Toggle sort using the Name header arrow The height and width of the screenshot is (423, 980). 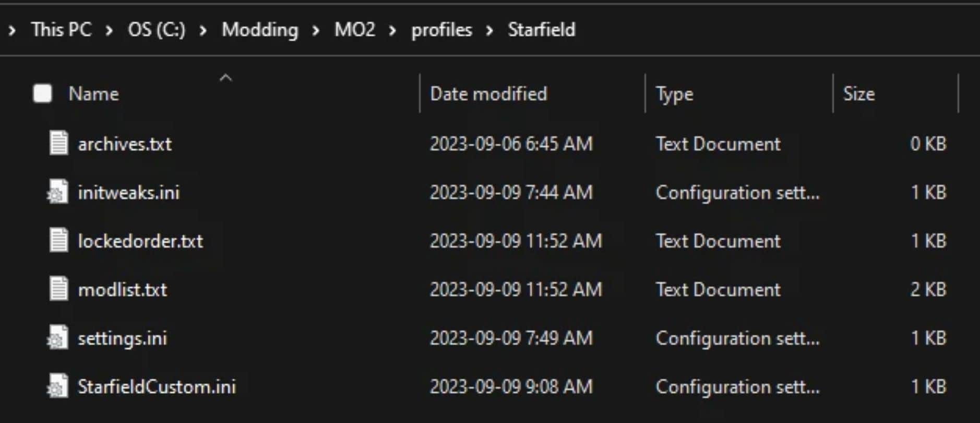pyautogui.click(x=225, y=78)
